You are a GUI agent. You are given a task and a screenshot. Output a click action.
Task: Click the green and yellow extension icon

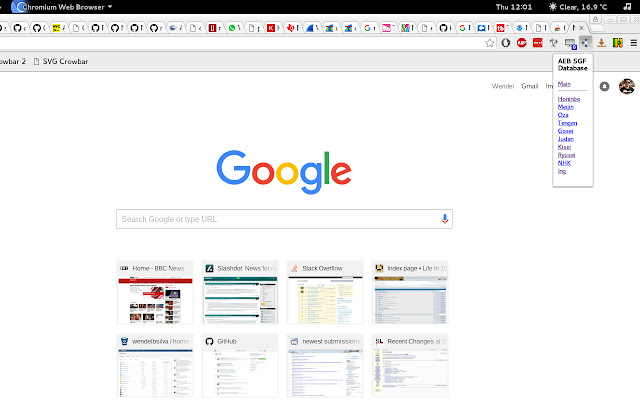click(618, 43)
